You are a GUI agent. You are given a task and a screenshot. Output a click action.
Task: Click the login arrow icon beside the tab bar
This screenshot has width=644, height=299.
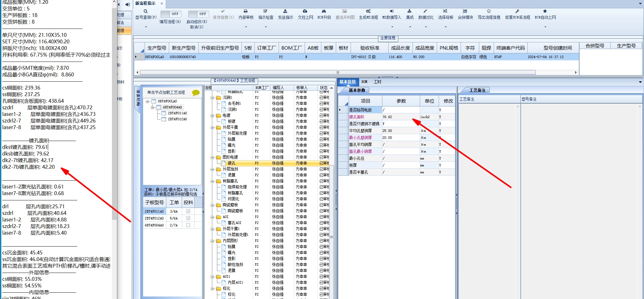click(127, 4)
